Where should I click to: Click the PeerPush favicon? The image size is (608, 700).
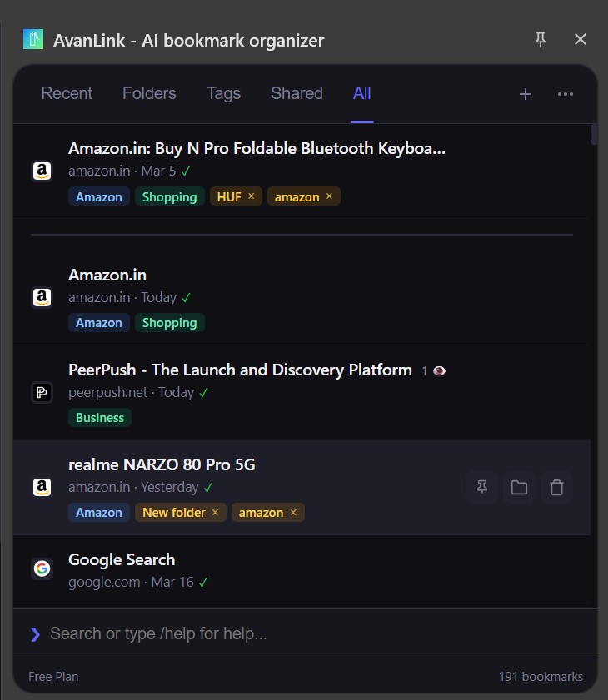coord(42,392)
